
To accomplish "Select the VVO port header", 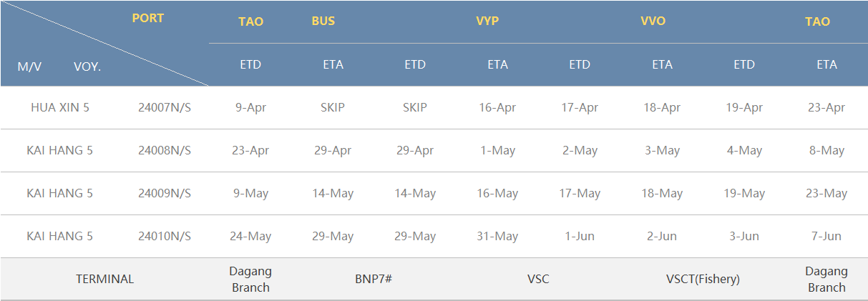I will click(653, 21).
